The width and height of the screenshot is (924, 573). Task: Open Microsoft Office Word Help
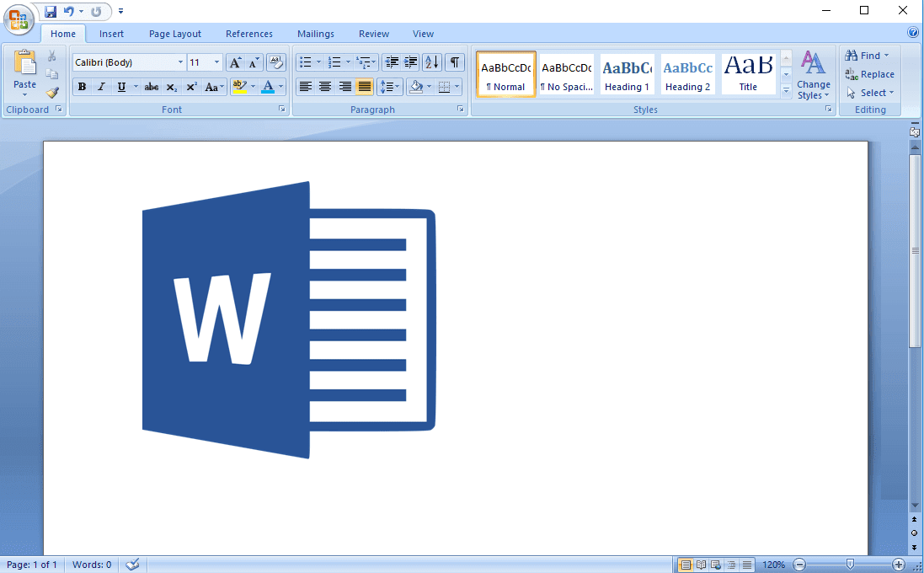913,33
